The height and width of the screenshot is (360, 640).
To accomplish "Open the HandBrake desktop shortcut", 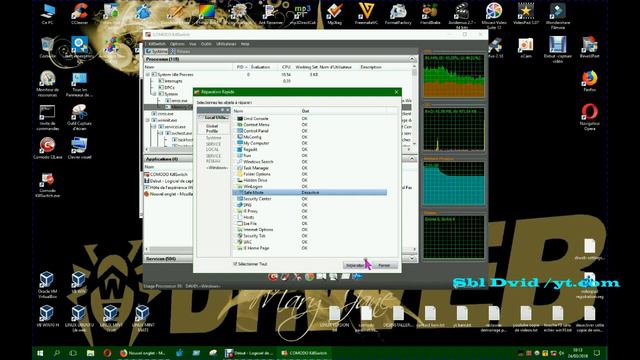I will tap(430, 14).
